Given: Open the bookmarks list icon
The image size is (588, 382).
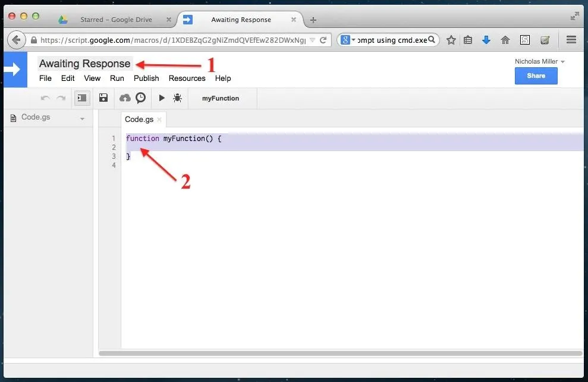Looking at the screenshot, I should tap(468, 40).
